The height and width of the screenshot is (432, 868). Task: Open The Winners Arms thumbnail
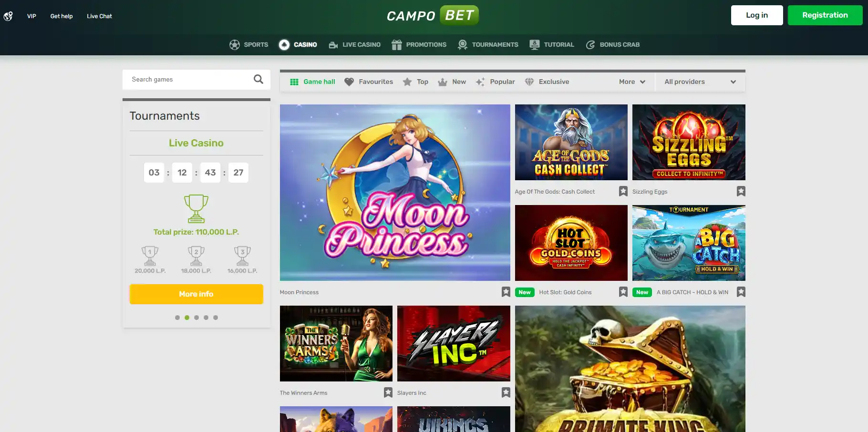[x=336, y=343]
